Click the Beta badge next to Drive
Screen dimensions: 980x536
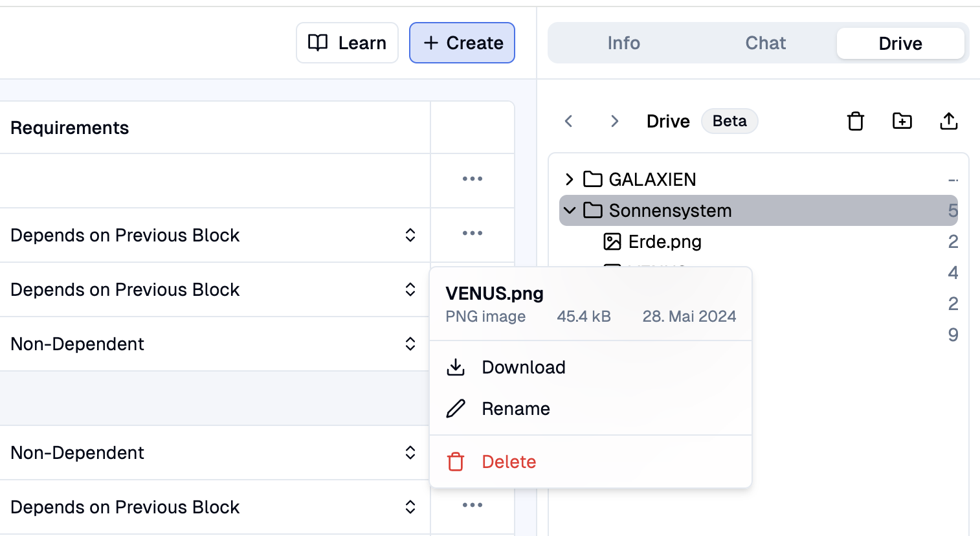coord(729,121)
